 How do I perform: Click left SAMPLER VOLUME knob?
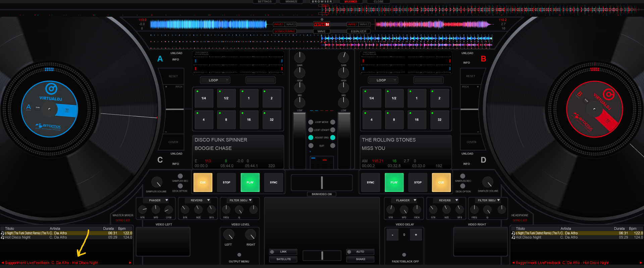click(157, 182)
